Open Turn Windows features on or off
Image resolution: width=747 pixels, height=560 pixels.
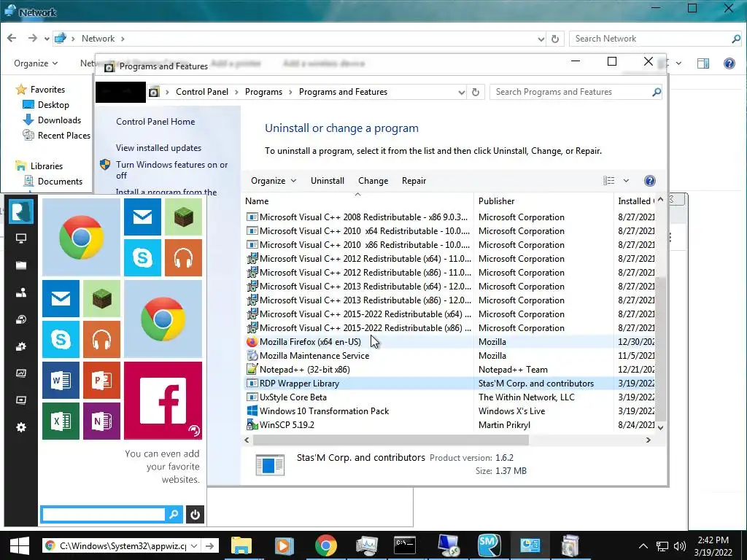tap(171, 170)
